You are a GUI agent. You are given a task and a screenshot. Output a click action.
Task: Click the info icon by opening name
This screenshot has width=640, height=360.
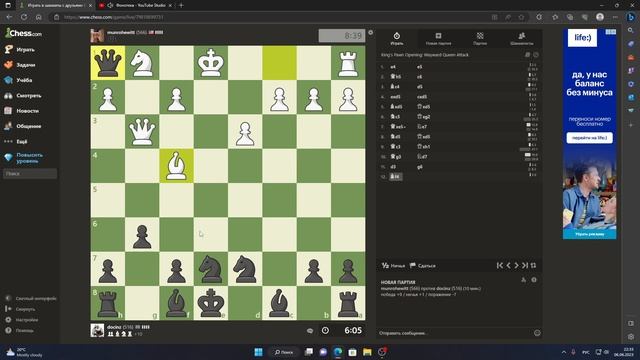(536, 55)
